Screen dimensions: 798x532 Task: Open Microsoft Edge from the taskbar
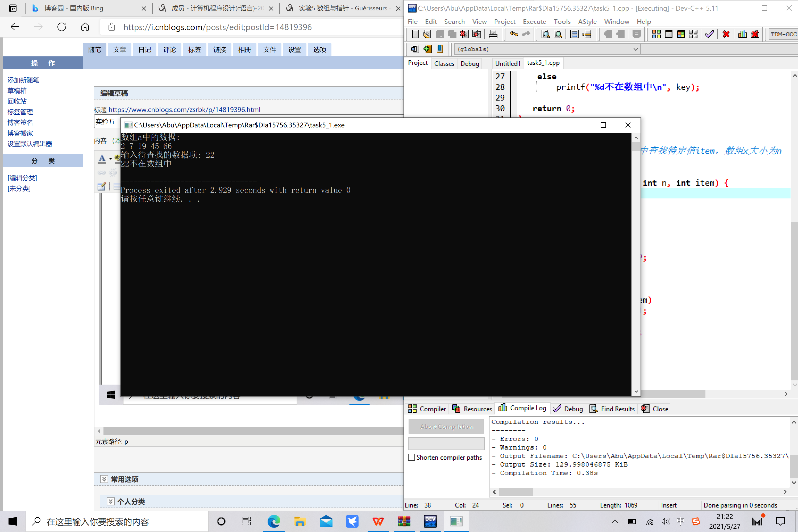pos(273,521)
